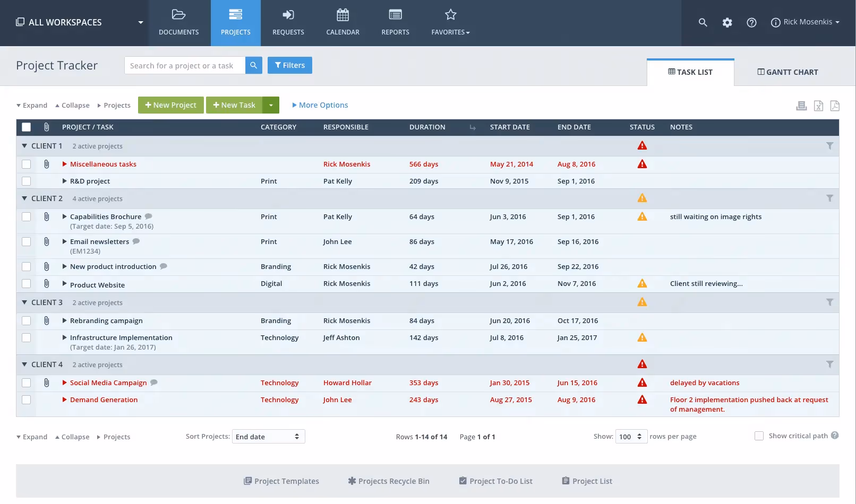856x504 pixels.
Task: Open attachments for Email newsletters
Action: click(46, 241)
